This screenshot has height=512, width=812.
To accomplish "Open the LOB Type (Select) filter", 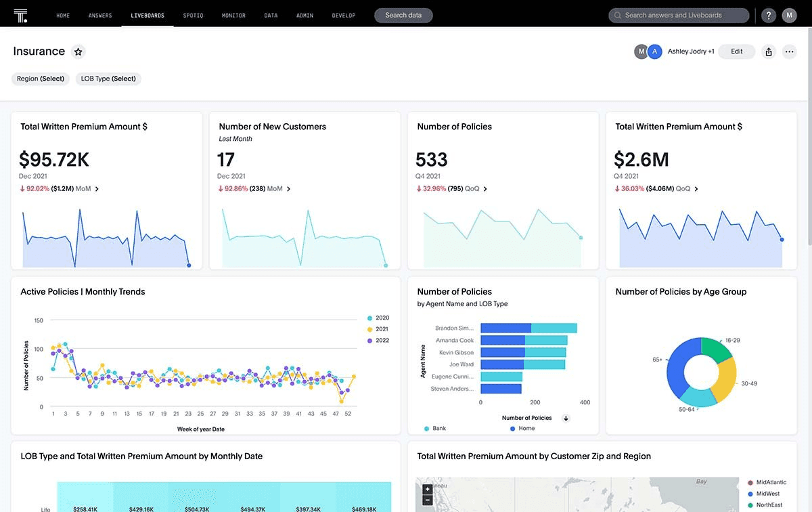I will point(108,79).
